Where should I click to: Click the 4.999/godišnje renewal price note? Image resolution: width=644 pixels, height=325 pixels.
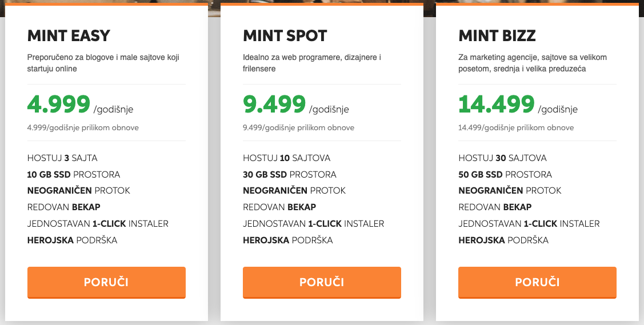[83, 127]
